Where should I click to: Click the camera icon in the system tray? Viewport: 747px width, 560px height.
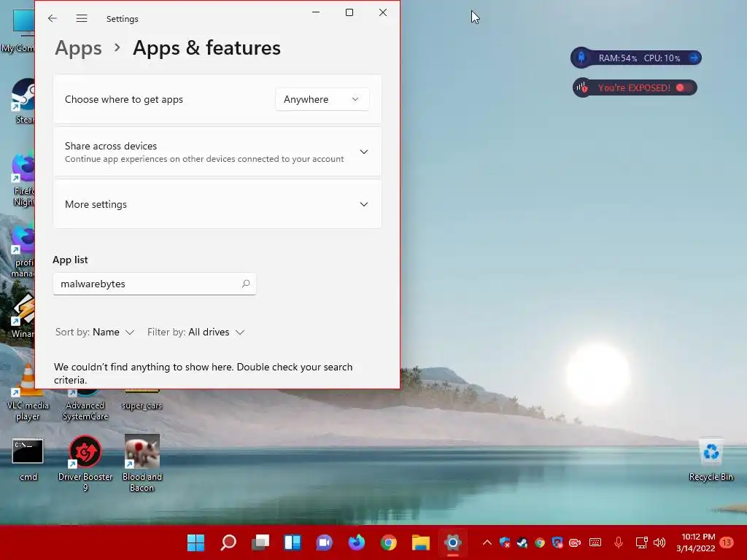coord(575,542)
